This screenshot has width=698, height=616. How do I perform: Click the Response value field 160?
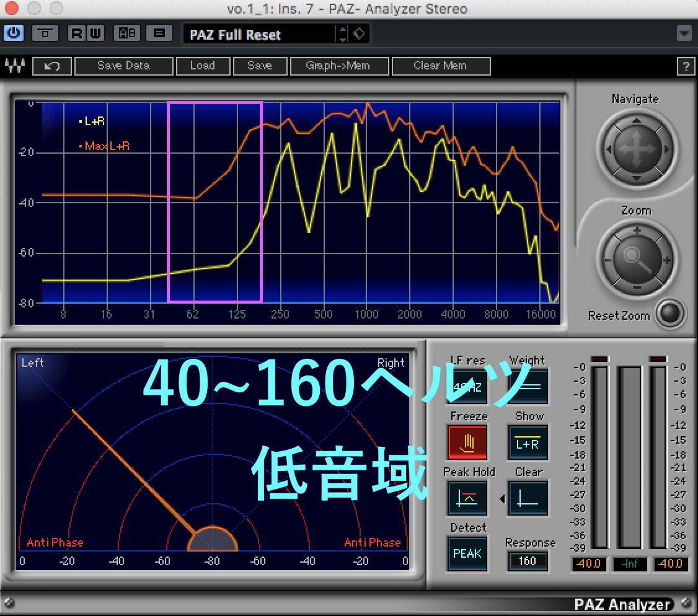coord(528,561)
